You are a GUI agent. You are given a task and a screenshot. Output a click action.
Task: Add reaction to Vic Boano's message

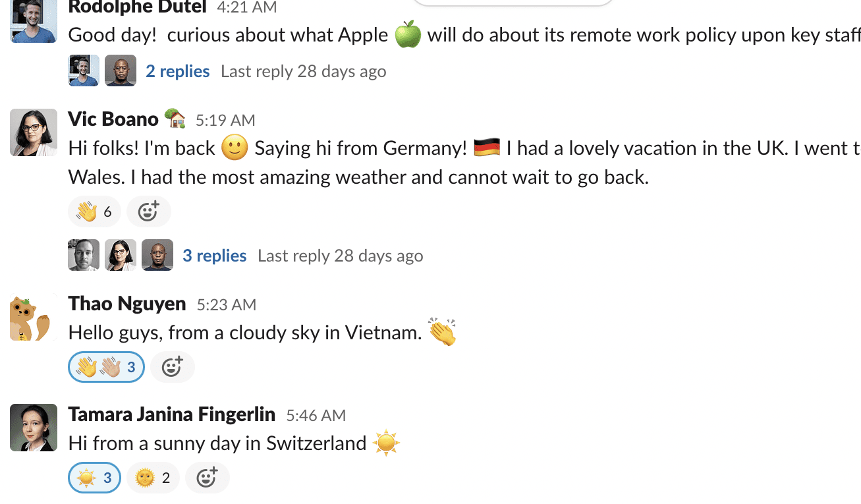point(148,211)
